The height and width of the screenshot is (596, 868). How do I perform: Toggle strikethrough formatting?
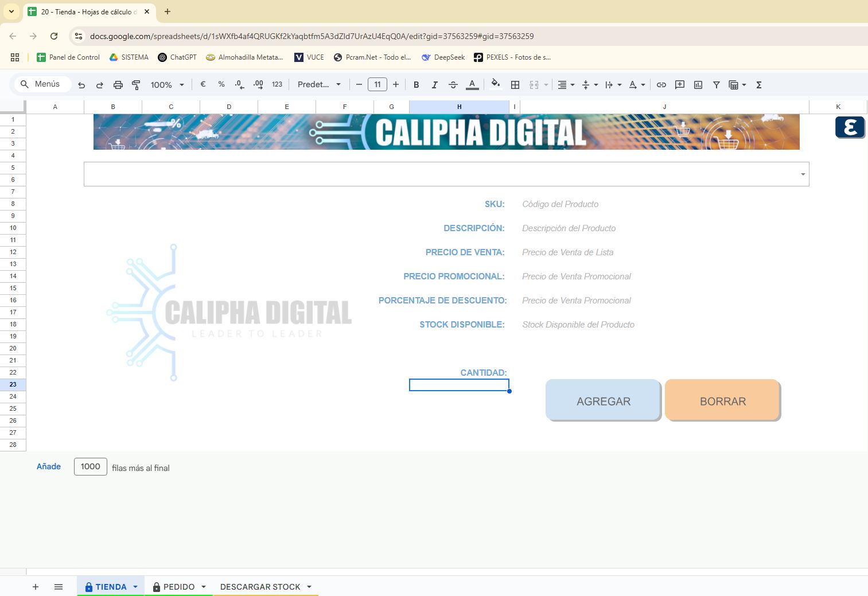coord(453,85)
